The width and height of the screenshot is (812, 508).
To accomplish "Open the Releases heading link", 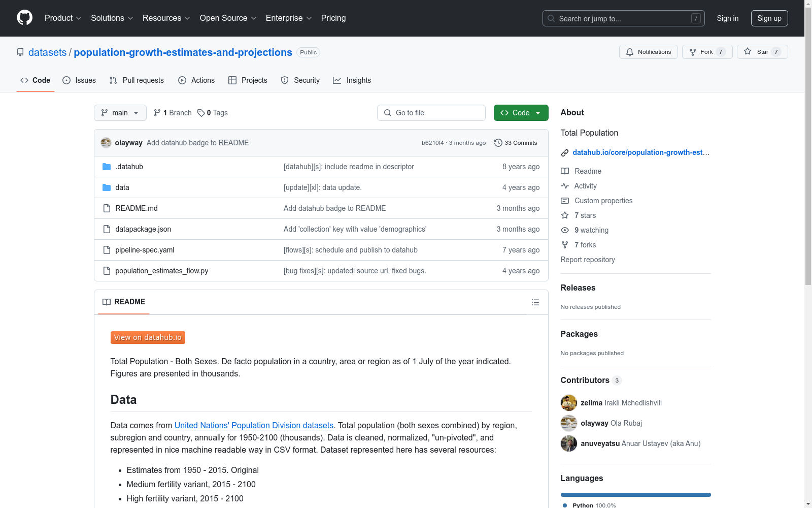I will (x=578, y=288).
